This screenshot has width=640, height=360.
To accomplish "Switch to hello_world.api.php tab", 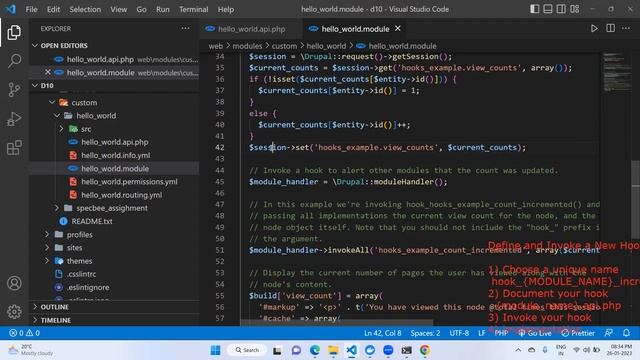I will tap(251, 29).
